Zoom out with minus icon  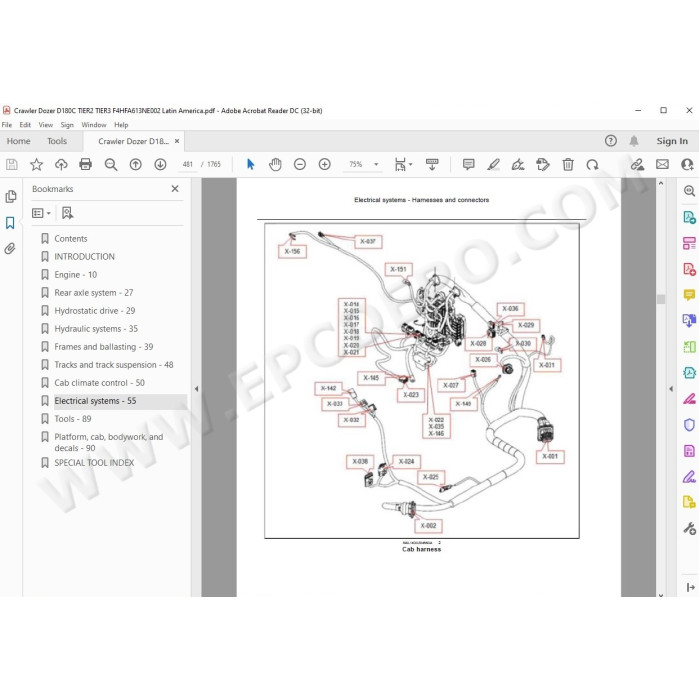pyautogui.click(x=300, y=165)
